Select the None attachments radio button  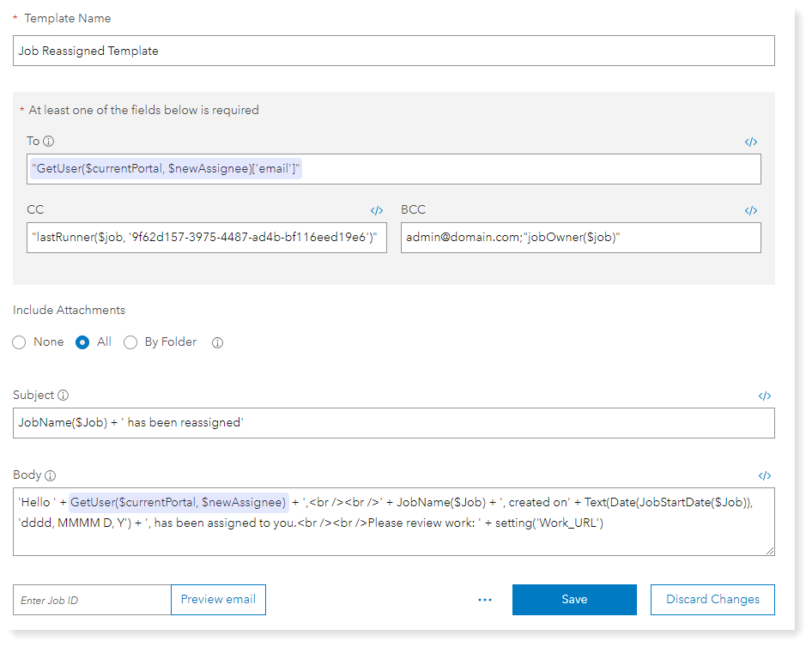pos(20,342)
